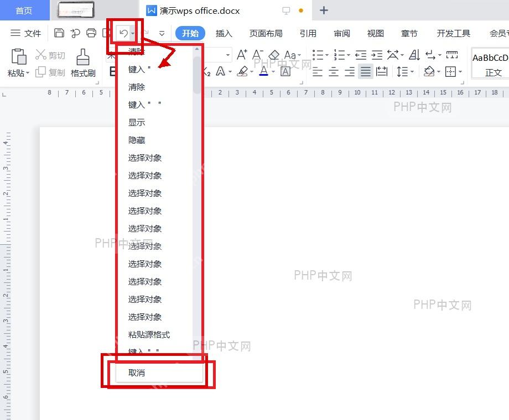Select the Paste clipboard icon
The image size is (509, 420).
pos(18,57)
